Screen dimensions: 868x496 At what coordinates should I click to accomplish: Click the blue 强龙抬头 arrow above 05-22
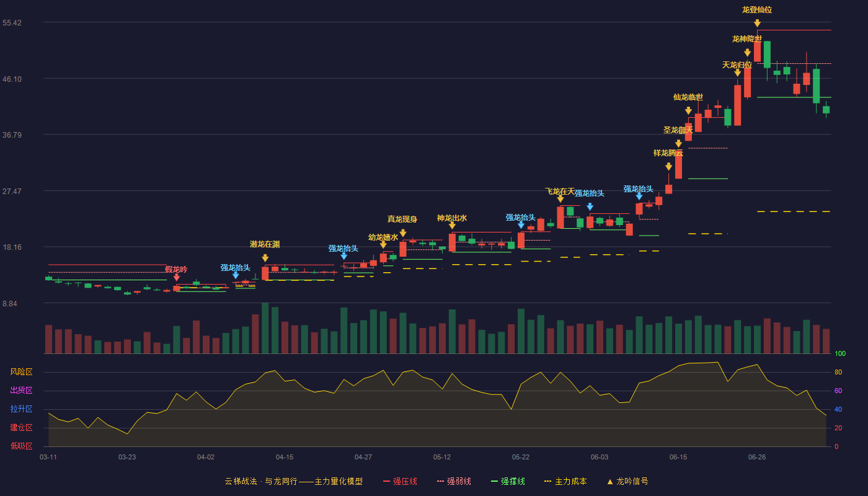[x=521, y=225]
